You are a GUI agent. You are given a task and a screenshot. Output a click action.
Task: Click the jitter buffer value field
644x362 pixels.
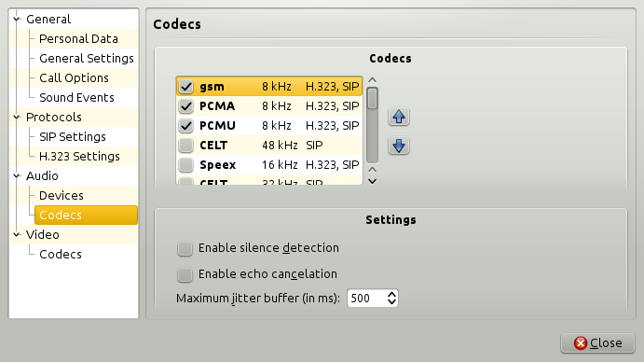[367, 299]
